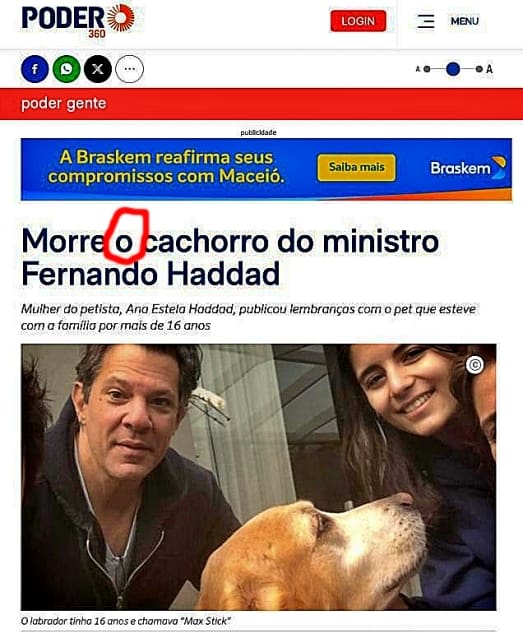523x638 pixels.
Task: Click the Haddad family dog photo
Action: tap(259, 477)
